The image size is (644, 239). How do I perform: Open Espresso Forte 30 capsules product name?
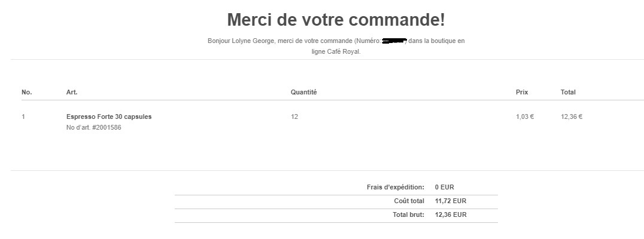coord(109,117)
